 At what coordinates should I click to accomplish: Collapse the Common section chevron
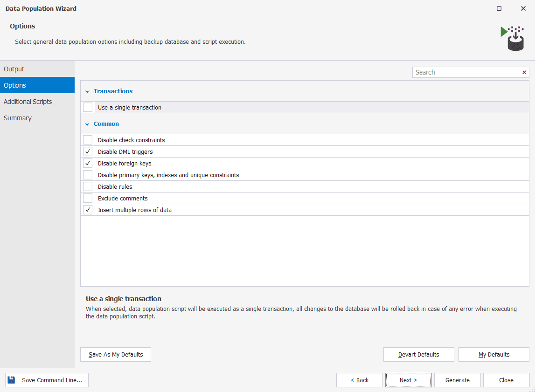[x=87, y=124]
